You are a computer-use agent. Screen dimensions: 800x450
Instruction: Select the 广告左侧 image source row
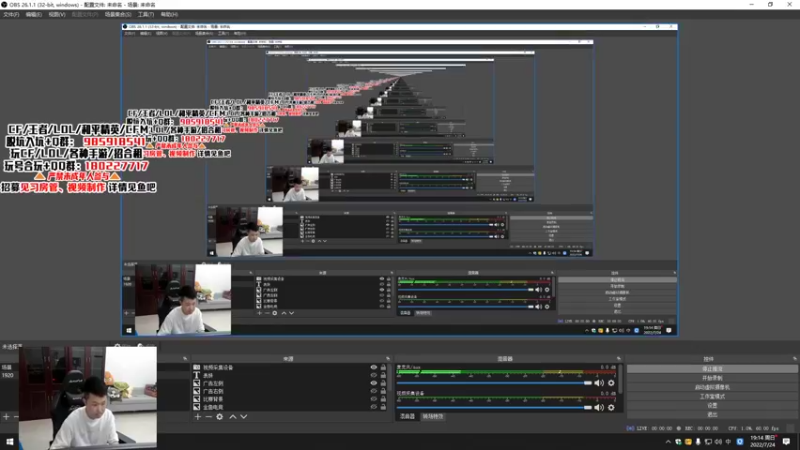[289, 383]
